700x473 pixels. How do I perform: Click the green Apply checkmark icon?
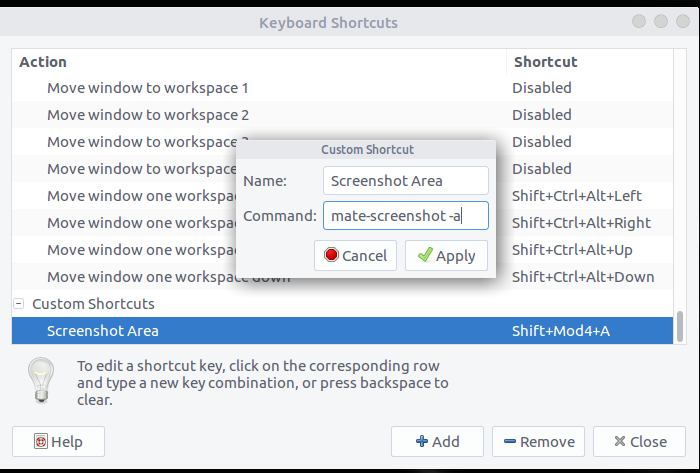click(x=425, y=255)
